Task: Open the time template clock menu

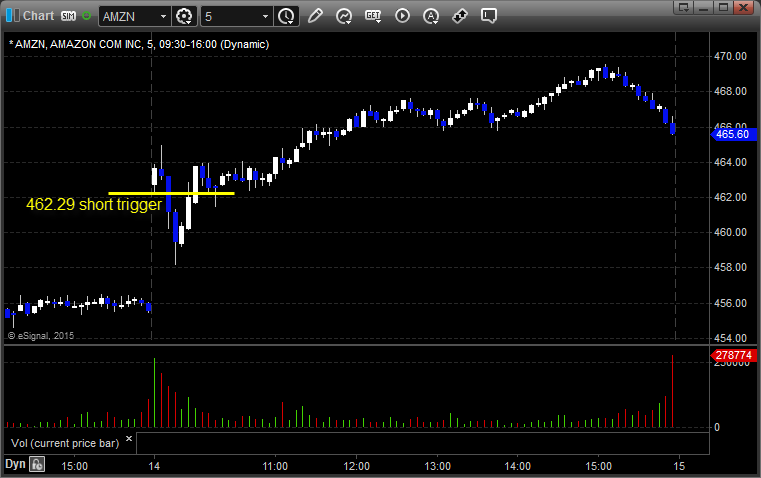Action: pos(287,16)
